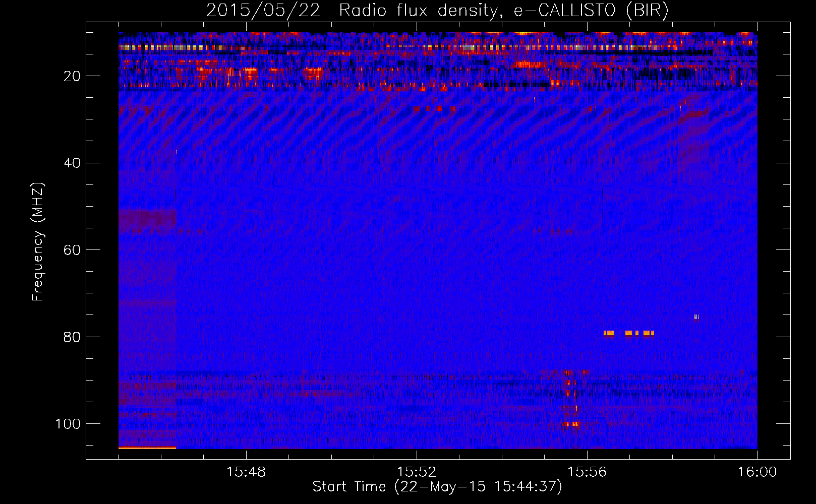Image resolution: width=816 pixels, height=504 pixels.
Task: Click the 15:56 time tick label
Action: (x=587, y=472)
